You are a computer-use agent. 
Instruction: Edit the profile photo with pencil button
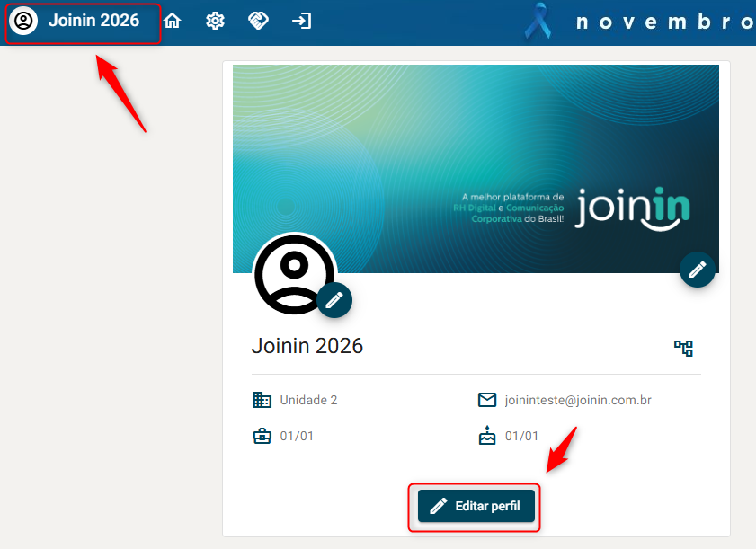click(334, 300)
